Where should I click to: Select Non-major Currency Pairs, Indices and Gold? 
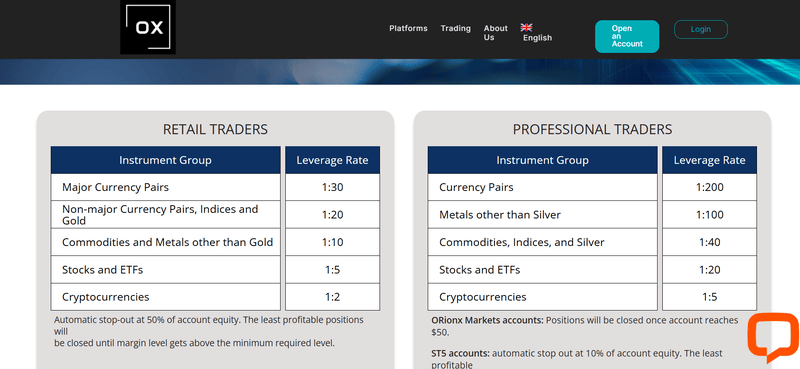pos(165,214)
